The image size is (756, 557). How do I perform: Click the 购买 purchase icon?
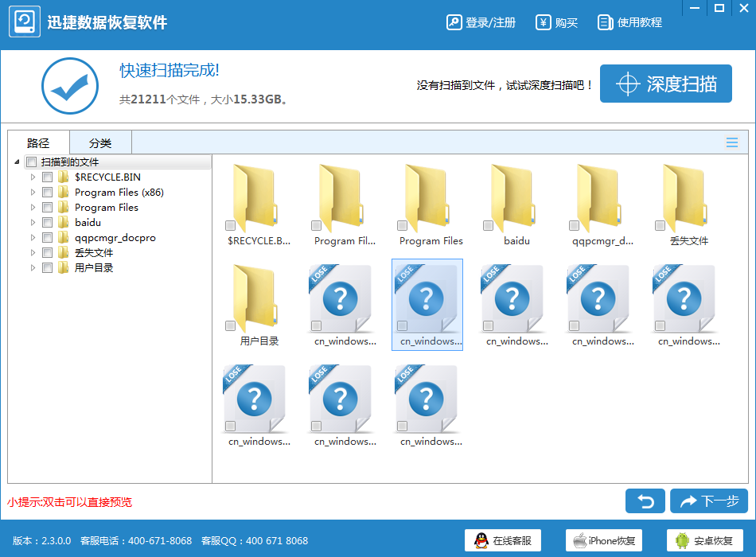coord(544,22)
